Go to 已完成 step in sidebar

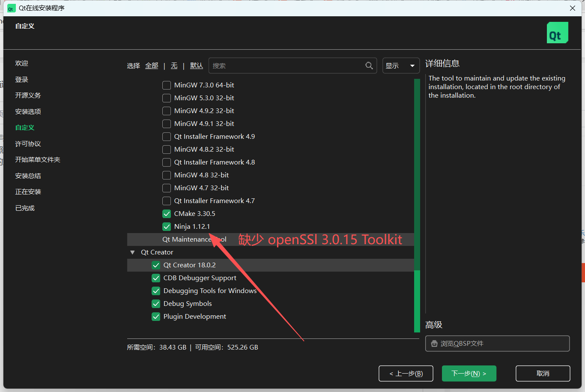click(25, 208)
